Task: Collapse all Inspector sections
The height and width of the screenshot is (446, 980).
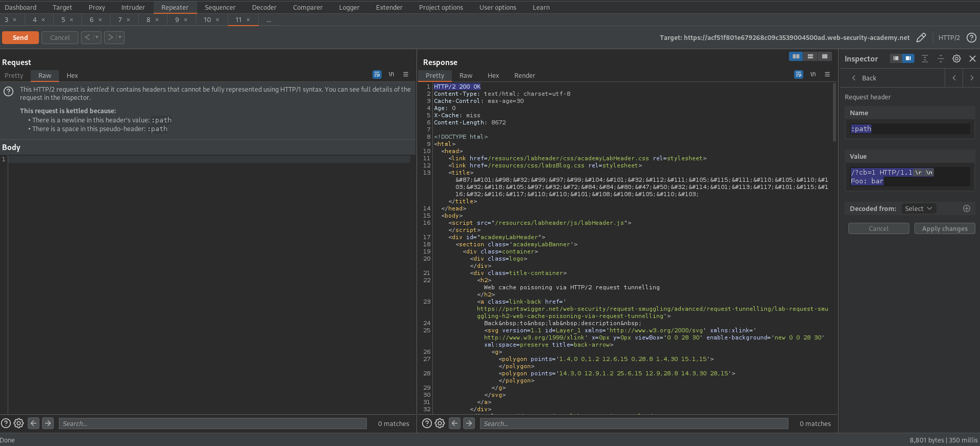Action: coord(941,58)
